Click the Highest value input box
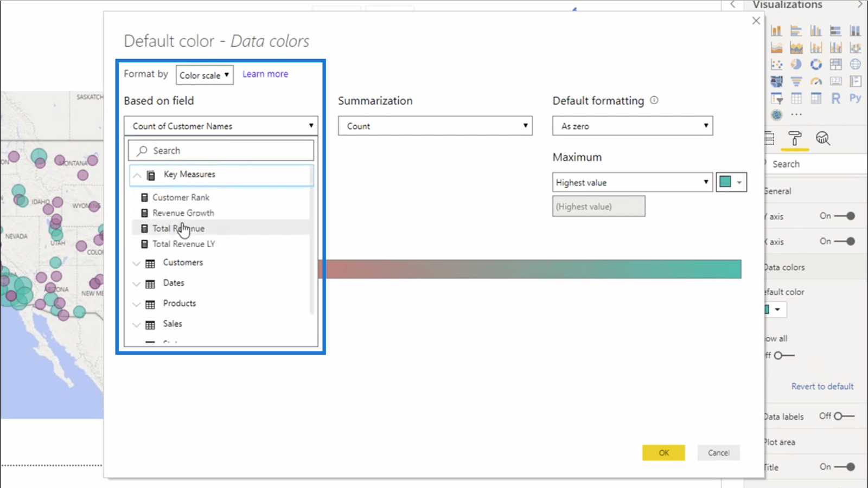Image resolution: width=868 pixels, height=488 pixels. [599, 207]
